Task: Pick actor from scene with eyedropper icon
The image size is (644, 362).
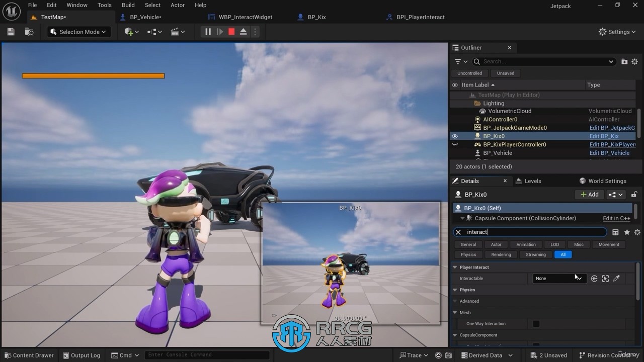Action: 616,278
